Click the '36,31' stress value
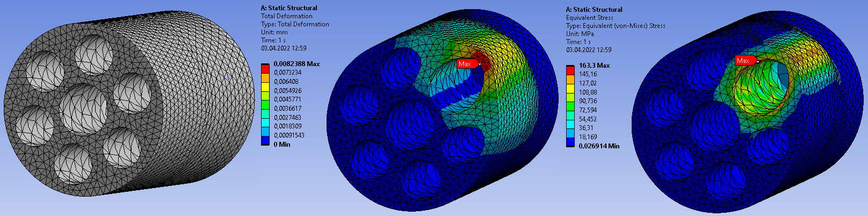 [586, 128]
